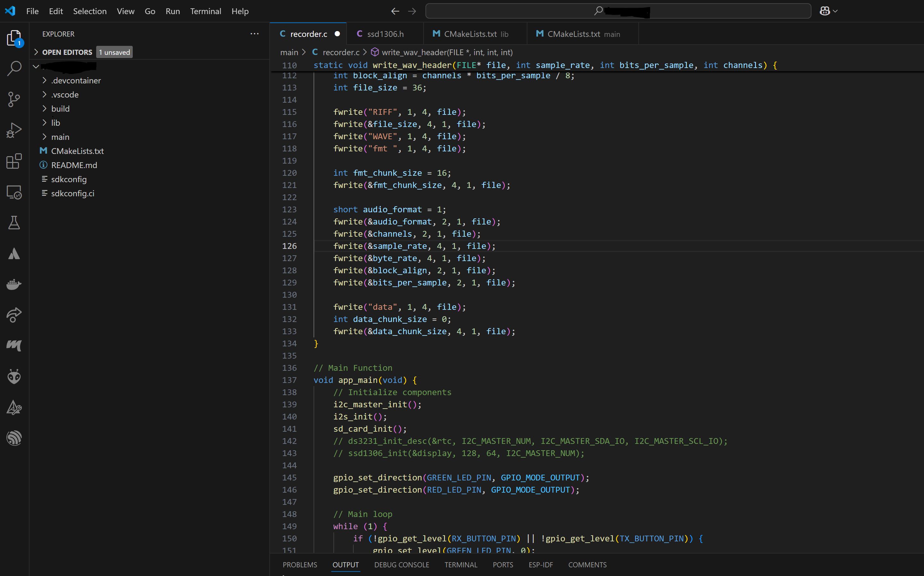Screen dimensions: 924x576
Task: Open Run and Debug view
Action: click(x=14, y=130)
